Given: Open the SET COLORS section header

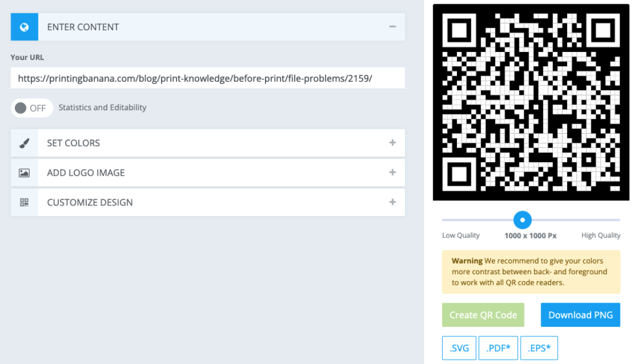Looking at the screenshot, I should 208,143.
